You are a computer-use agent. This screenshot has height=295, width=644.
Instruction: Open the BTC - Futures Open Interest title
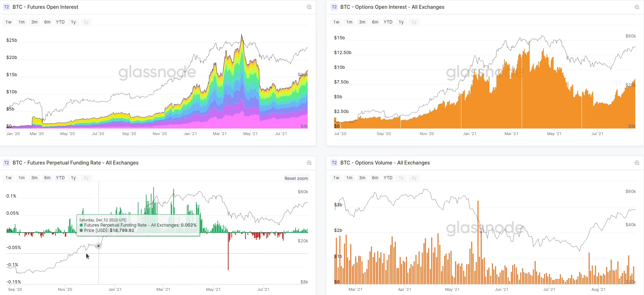pyautogui.click(x=46, y=7)
